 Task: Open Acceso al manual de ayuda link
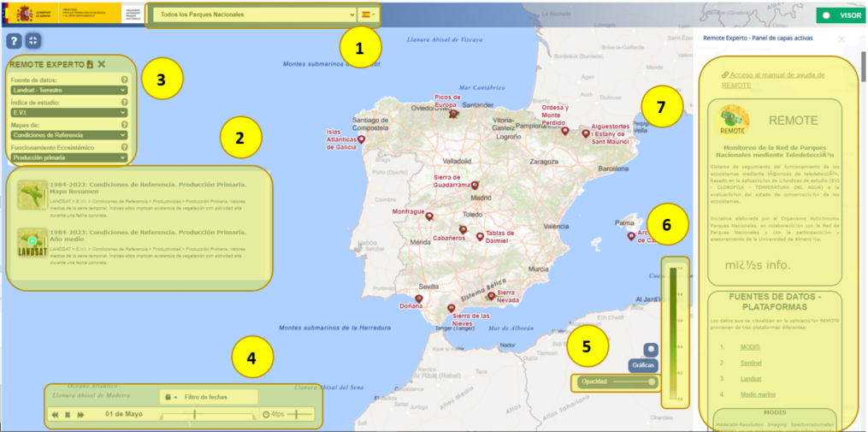[773, 80]
